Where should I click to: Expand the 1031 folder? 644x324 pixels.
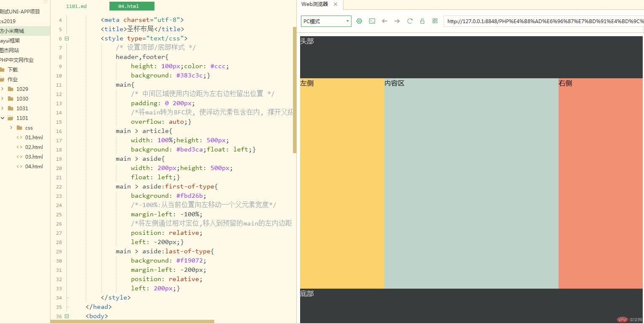[x=3, y=109]
